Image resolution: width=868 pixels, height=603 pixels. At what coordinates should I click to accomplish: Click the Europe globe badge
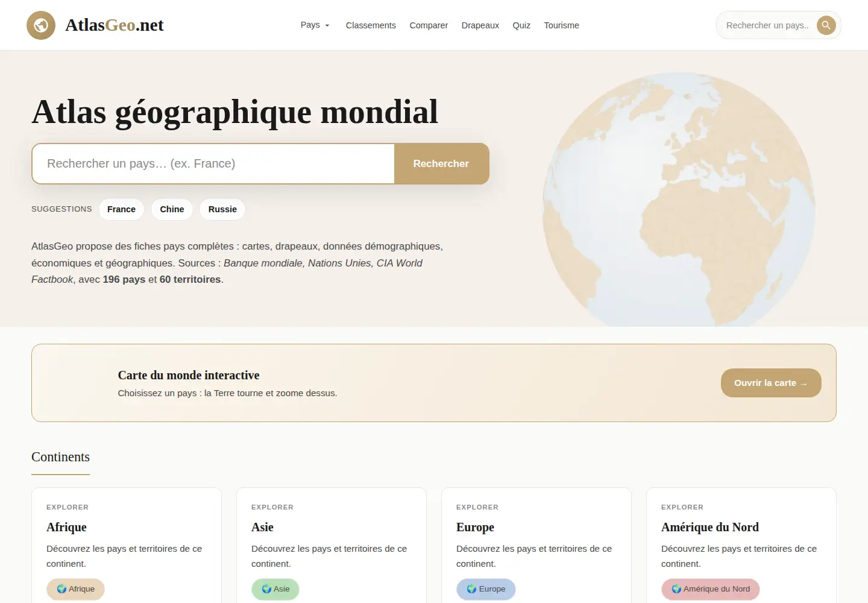pos(486,589)
